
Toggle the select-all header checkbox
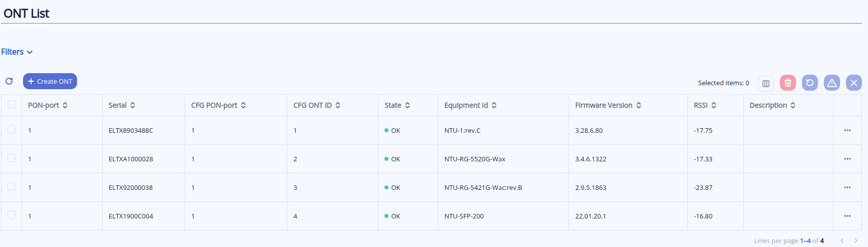tap(12, 104)
